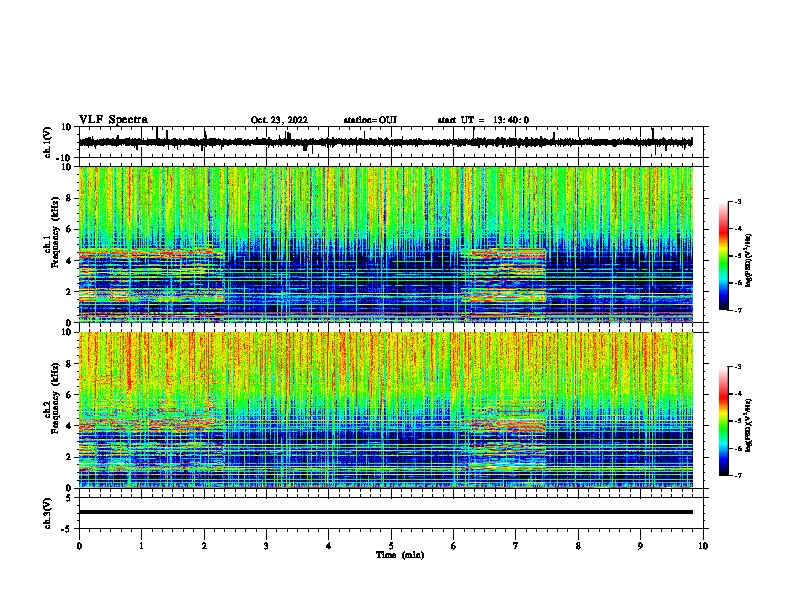Click the "-7" value on ch.1 colorbar
Image resolution: width=792 pixels, height=612 pixels.
coord(737,311)
